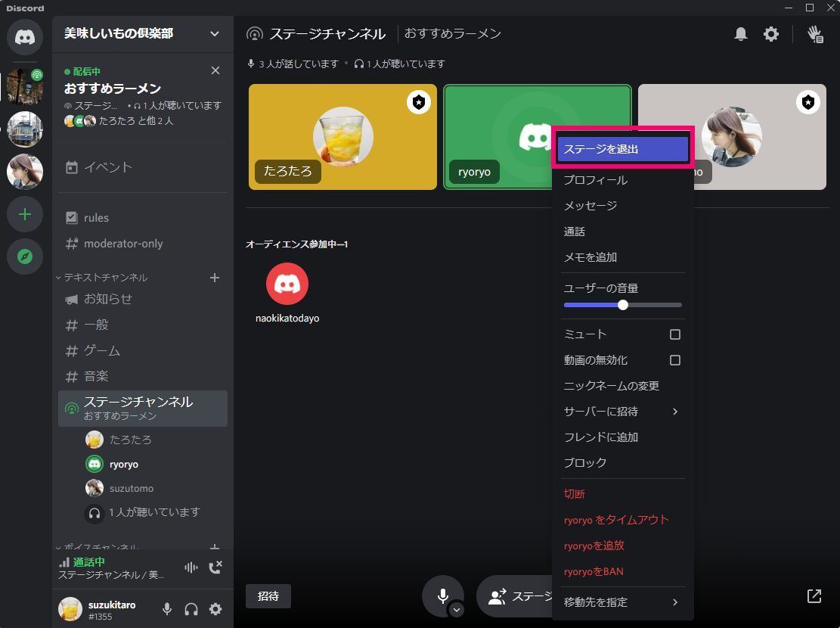Open the お知らせ channel

coord(142,299)
